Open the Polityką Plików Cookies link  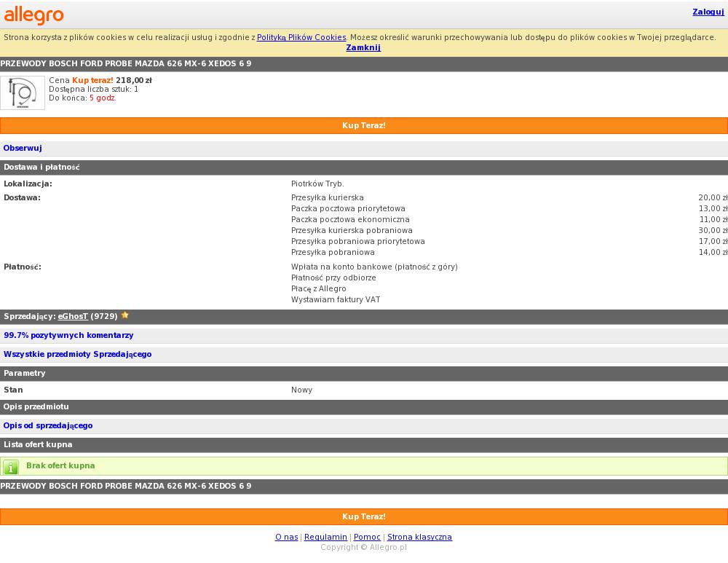tap(301, 37)
